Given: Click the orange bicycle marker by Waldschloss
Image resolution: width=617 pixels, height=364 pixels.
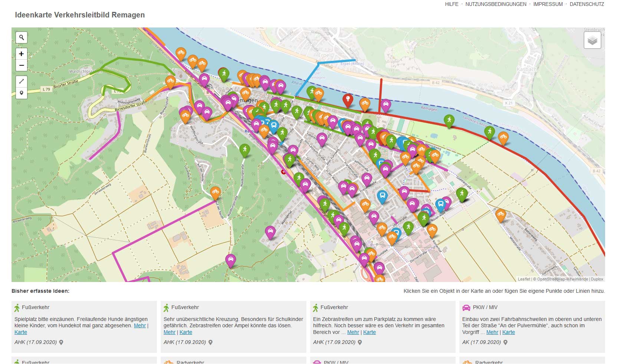Looking at the screenshot, I should [170, 82].
